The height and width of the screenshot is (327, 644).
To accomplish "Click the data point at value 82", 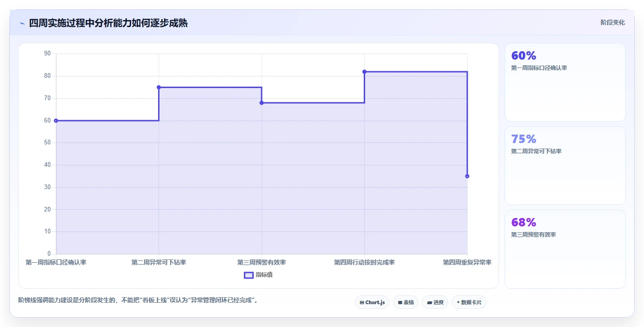I will click(x=364, y=72).
